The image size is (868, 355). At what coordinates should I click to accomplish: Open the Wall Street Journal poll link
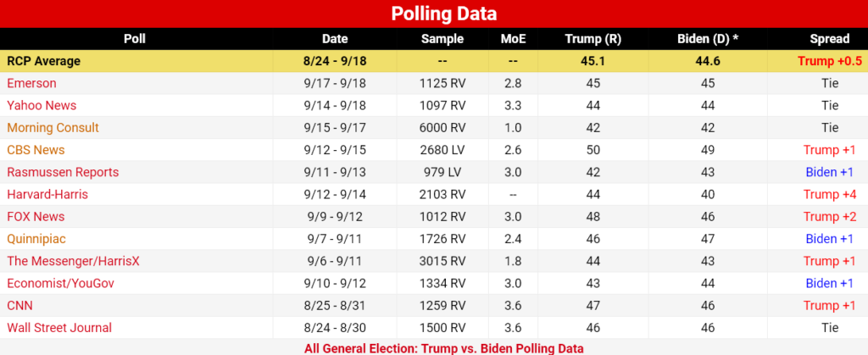pos(59,327)
